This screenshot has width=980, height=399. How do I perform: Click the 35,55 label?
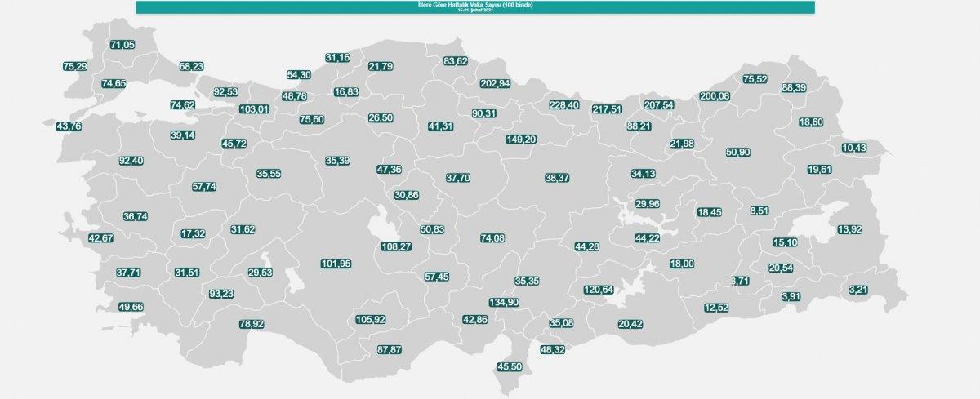[269, 173]
